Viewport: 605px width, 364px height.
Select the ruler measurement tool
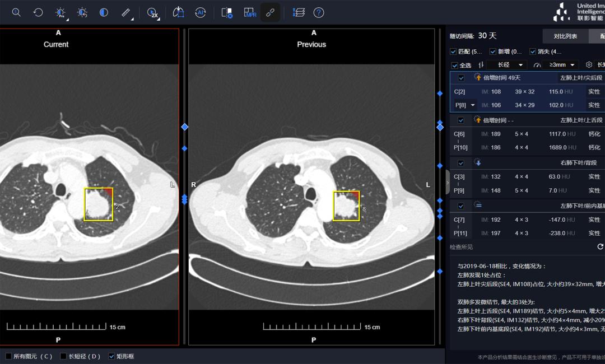126,12
